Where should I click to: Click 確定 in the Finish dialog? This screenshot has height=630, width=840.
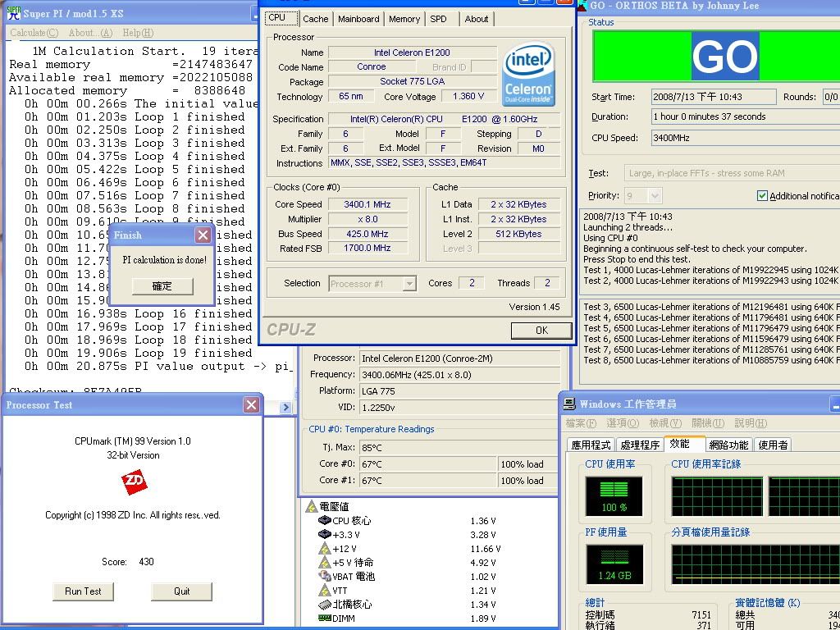coord(162,286)
